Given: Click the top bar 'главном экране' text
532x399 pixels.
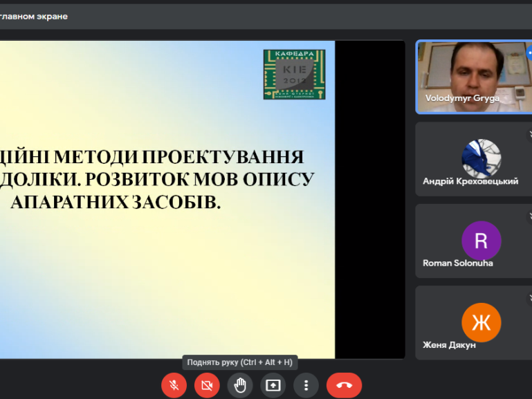Looking at the screenshot, I should tap(35, 16).
